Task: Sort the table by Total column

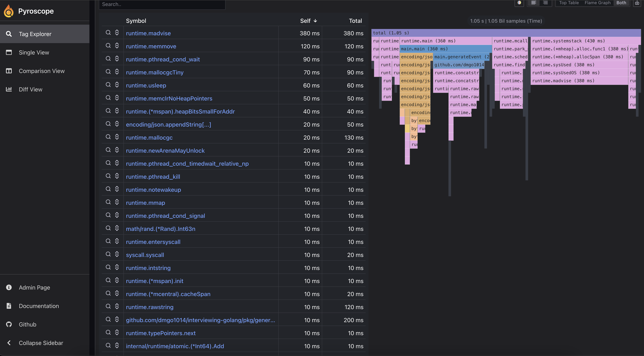Action: tap(355, 21)
